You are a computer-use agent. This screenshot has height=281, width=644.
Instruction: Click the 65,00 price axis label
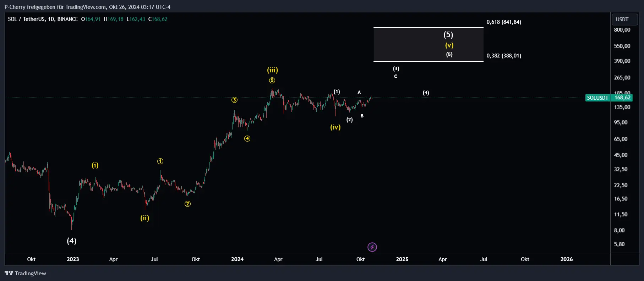pyautogui.click(x=621, y=139)
